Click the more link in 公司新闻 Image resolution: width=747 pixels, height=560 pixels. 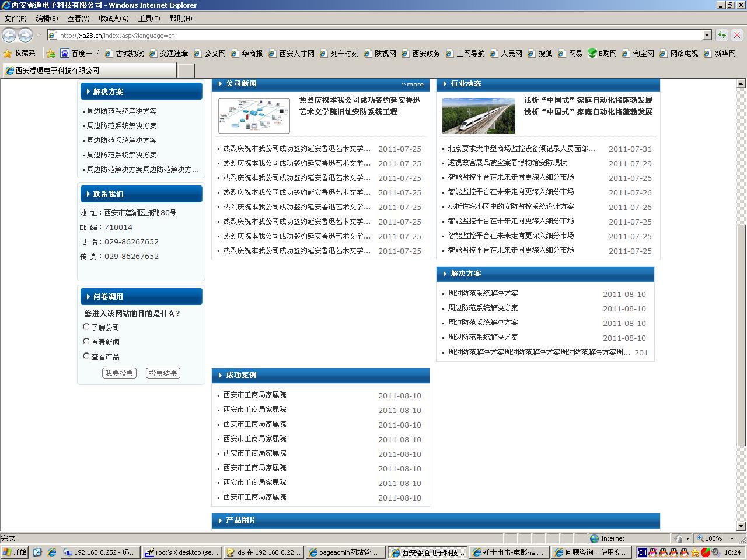[x=412, y=84]
